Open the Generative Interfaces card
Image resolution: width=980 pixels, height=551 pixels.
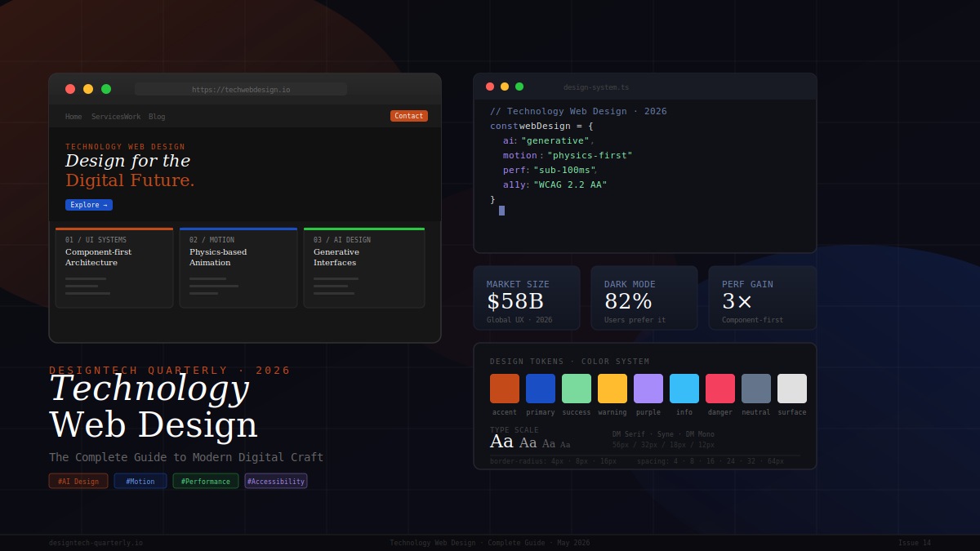[x=364, y=268]
